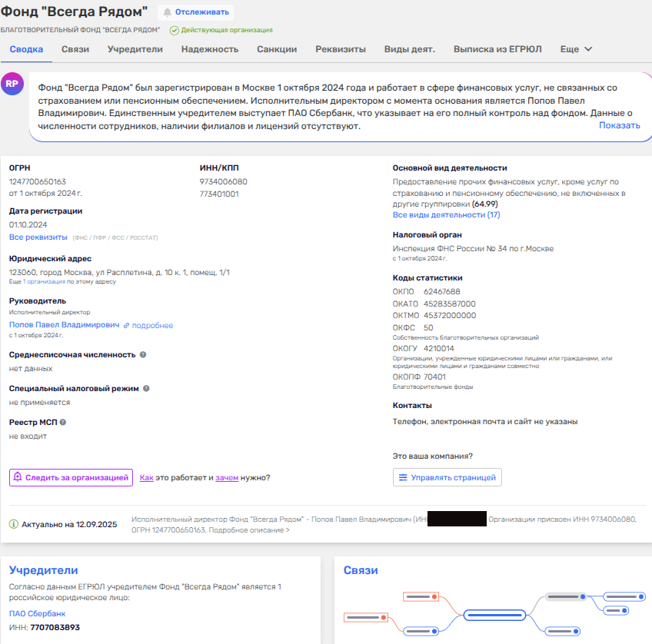Open the Еще dropdown menu
This screenshot has height=644, width=652.
(x=576, y=49)
